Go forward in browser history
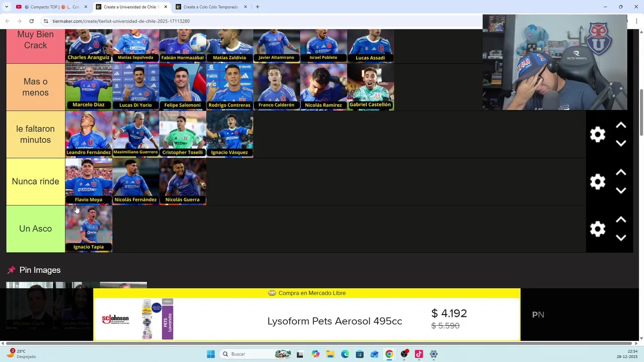This screenshot has height=362, width=644. [19, 21]
